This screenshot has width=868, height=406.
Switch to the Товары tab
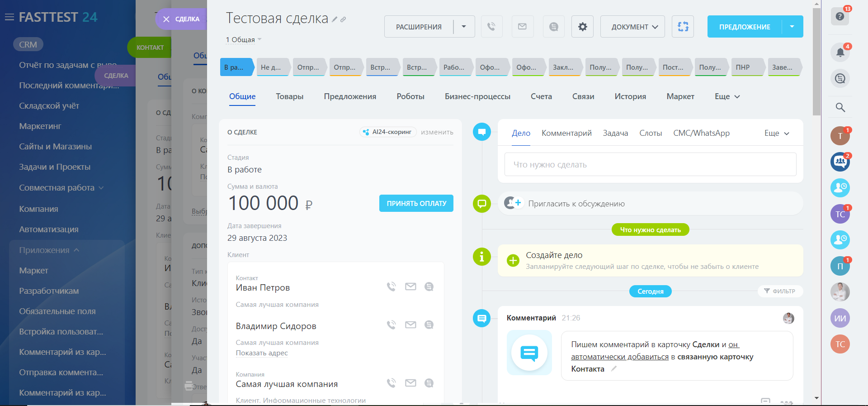point(290,96)
